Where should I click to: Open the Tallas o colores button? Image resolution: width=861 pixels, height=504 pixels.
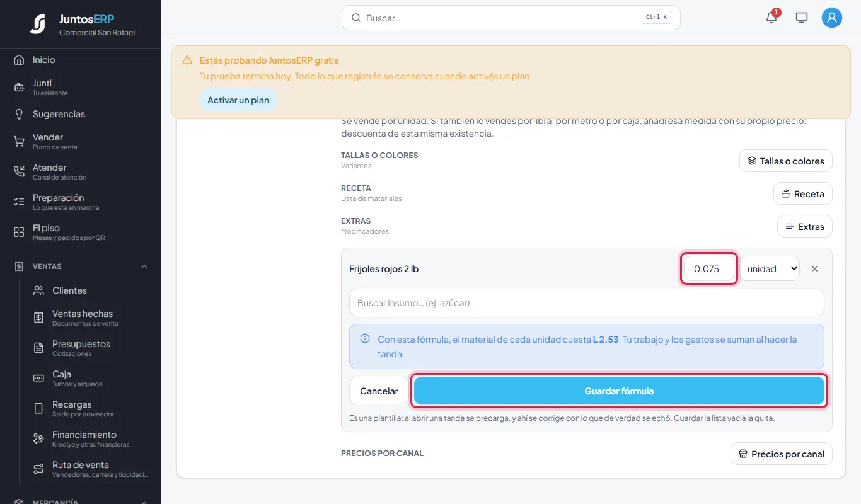(786, 161)
